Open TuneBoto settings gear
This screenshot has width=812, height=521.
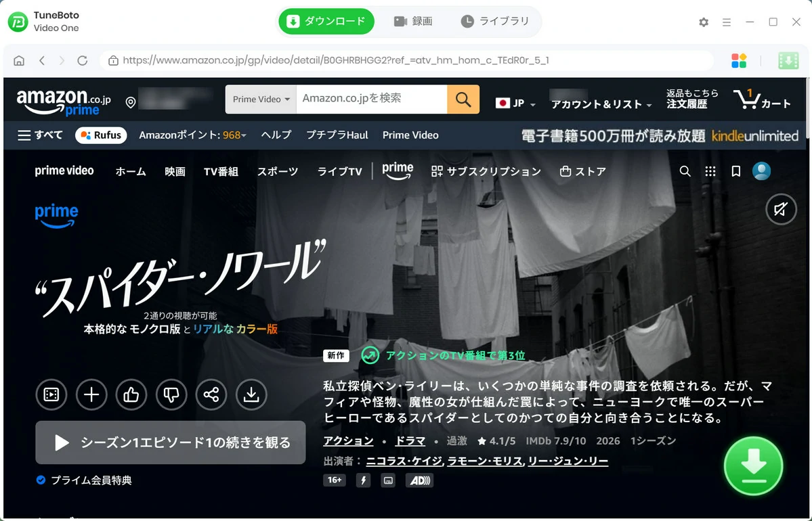(703, 22)
